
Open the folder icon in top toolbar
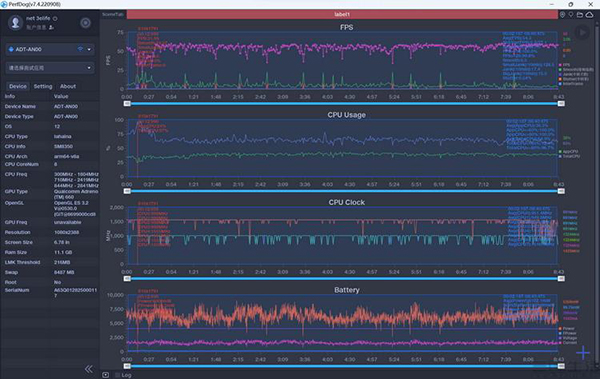pos(580,15)
